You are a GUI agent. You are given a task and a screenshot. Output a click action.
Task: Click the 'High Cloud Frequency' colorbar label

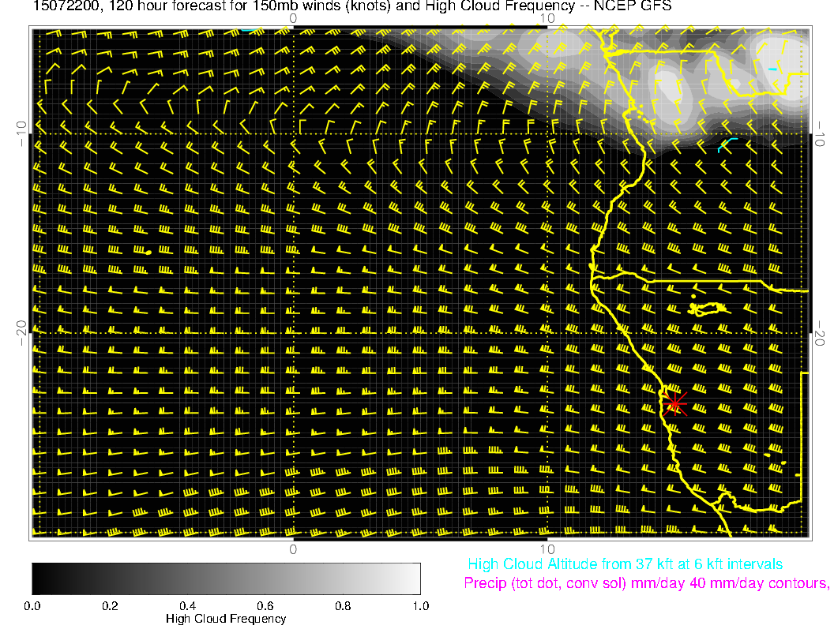pos(226,619)
